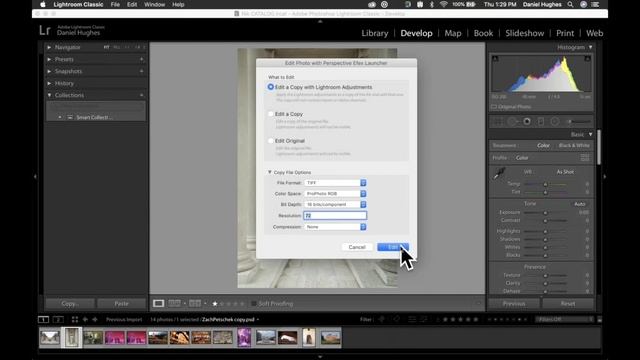Collapse the Collections panel
This screenshot has height=360, width=640.
pyautogui.click(x=49, y=95)
